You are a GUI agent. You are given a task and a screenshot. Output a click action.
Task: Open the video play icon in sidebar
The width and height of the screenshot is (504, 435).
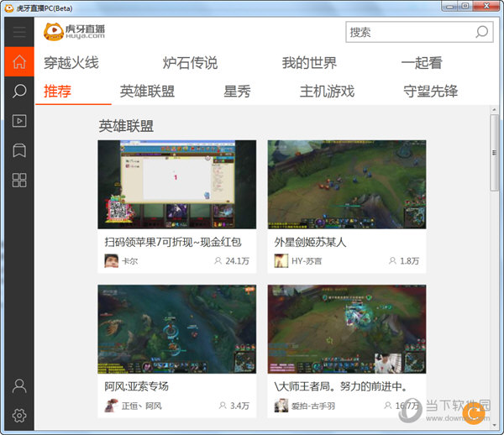pos(18,120)
